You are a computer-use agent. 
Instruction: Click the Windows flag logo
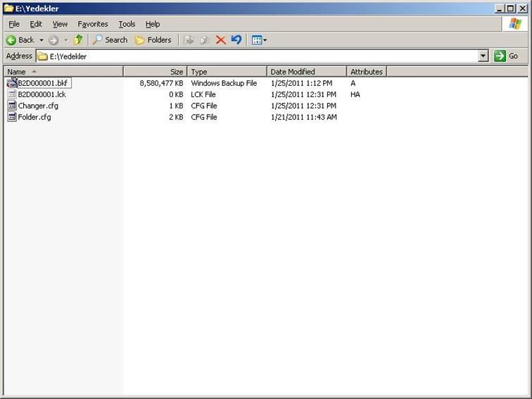click(515, 24)
